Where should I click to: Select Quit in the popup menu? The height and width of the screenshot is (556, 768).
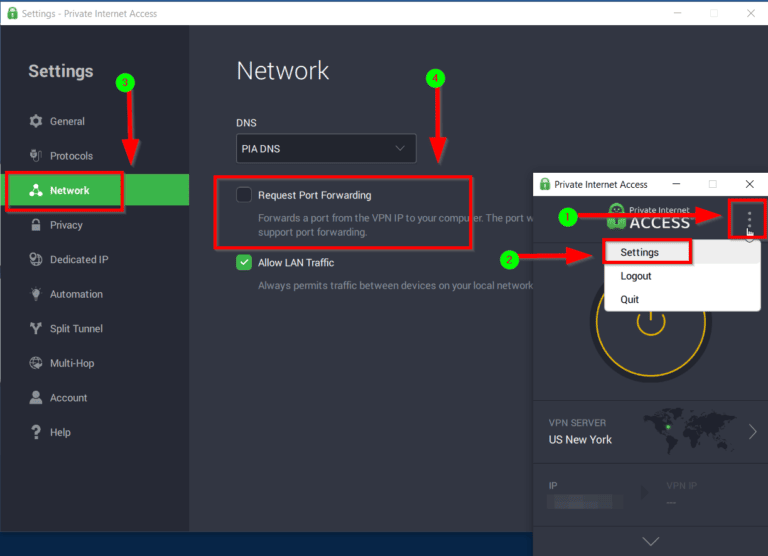pyautogui.click(x=629, y=299)
